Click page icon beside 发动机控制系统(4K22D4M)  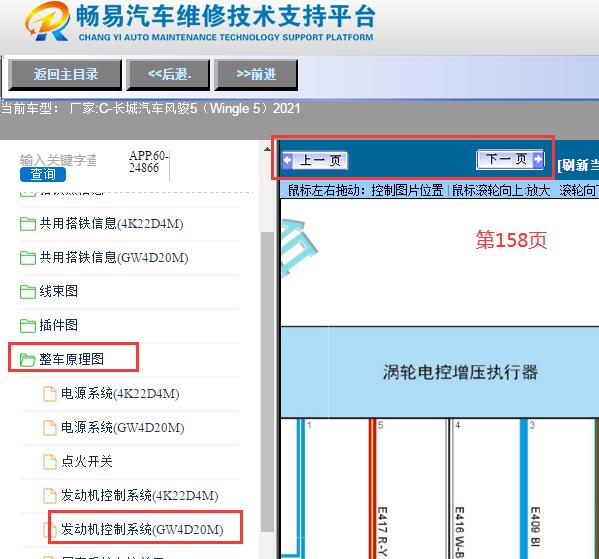pyautogui.click(x=50, y=496)
